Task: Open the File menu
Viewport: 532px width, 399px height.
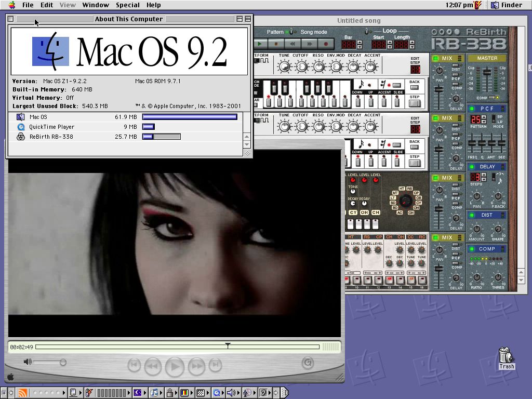Action: pyautogui.click(x=28, y=5)
